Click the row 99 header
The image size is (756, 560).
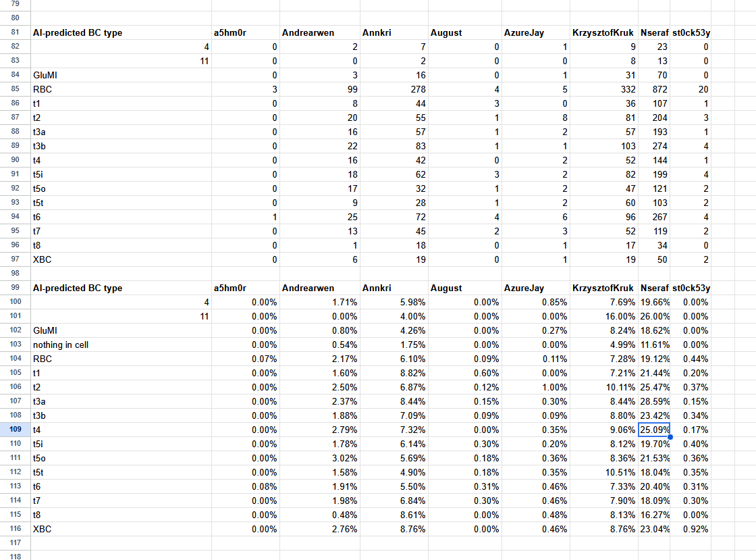[x=15, y=288]
